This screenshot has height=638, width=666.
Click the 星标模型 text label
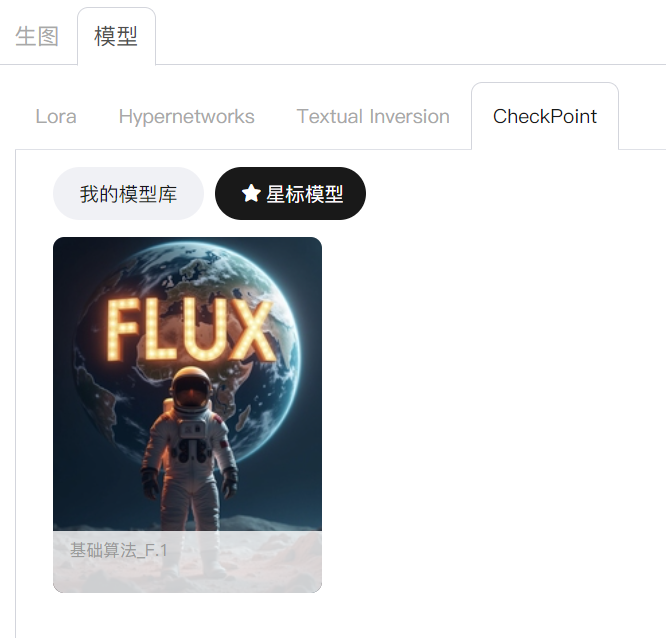click(x=305, y=194)
